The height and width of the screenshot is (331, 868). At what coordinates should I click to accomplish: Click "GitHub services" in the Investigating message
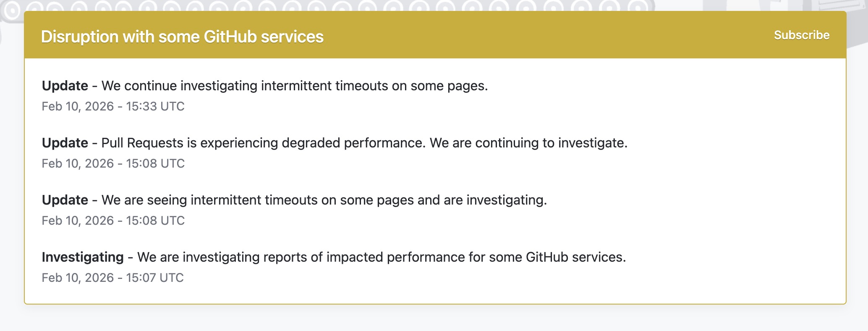575,257
